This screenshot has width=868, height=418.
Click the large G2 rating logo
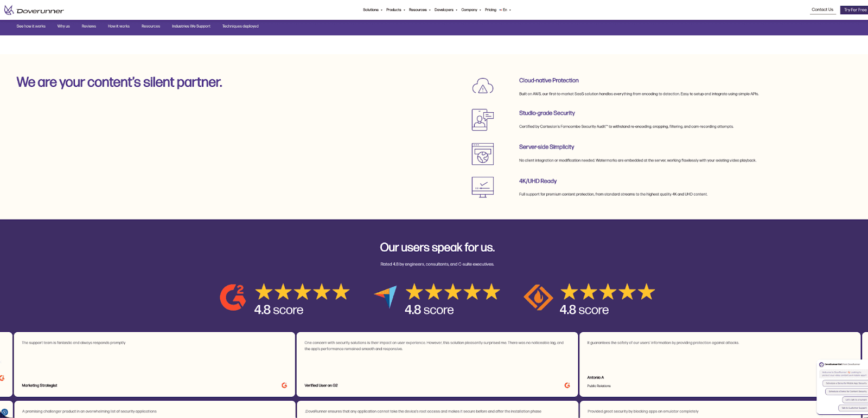[233, 297]
